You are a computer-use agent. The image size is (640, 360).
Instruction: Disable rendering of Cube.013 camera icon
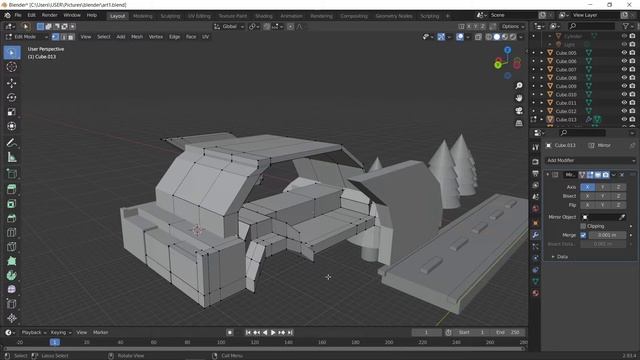tap(632, 119)
